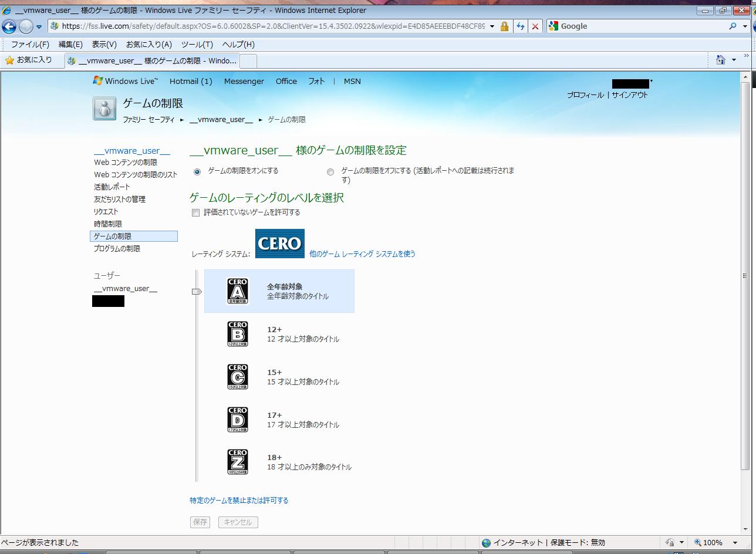Click the CERO B 12+ rating icon
The image size is (756, 554).
238,334
